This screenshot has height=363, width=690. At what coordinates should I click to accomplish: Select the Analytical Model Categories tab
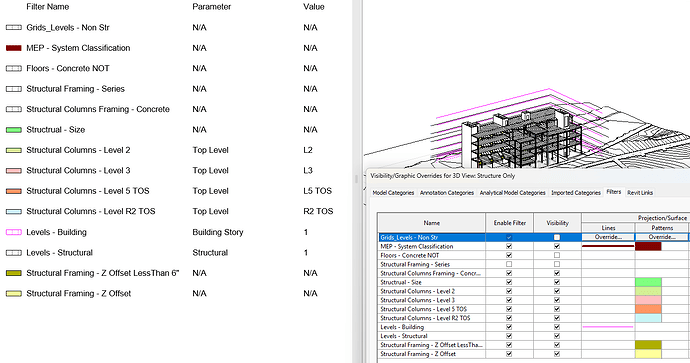(x=512, y=193)
